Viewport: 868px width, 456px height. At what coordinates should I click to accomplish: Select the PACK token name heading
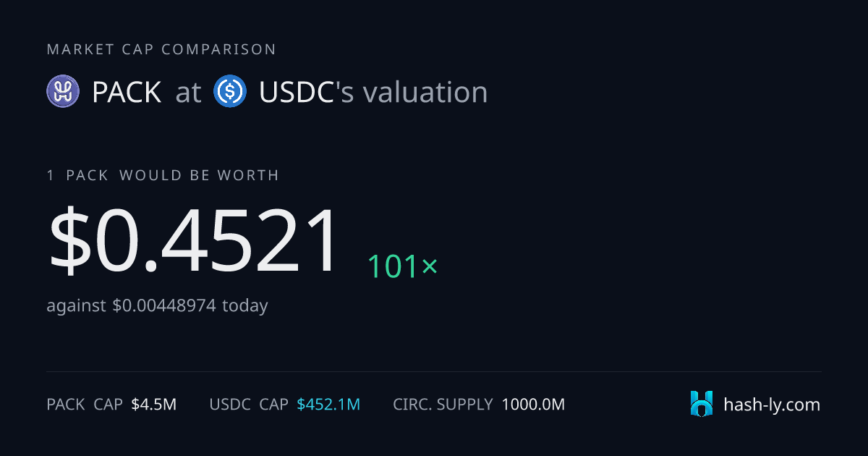point(127,93)
